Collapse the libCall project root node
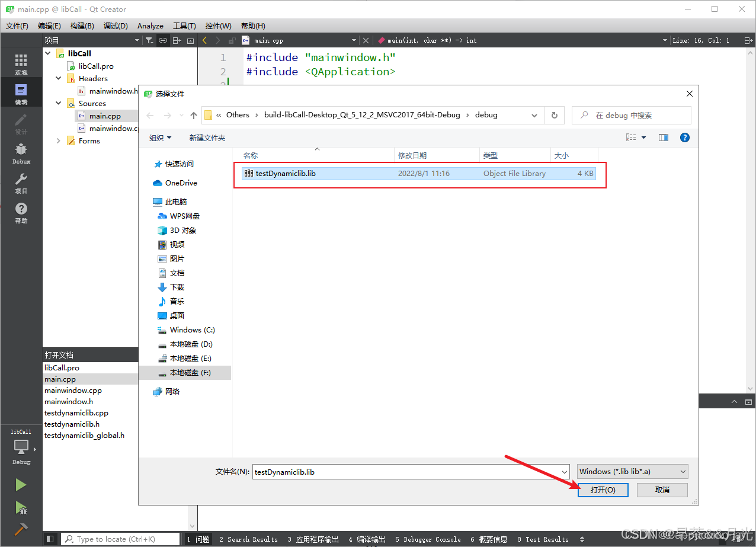This screenshot has height=547, width=756. (48, 53)
